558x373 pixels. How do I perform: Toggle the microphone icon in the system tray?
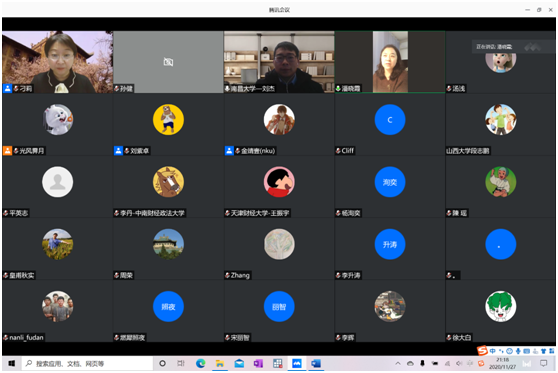point(422,363)
